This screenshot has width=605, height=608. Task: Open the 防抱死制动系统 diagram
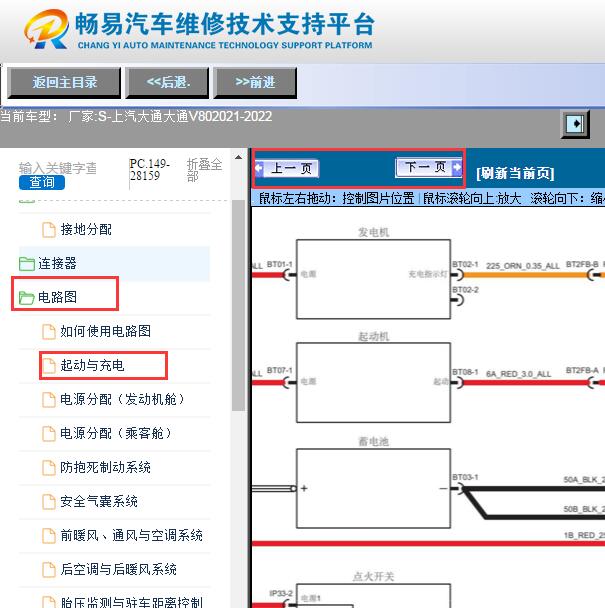coord(105,467)
